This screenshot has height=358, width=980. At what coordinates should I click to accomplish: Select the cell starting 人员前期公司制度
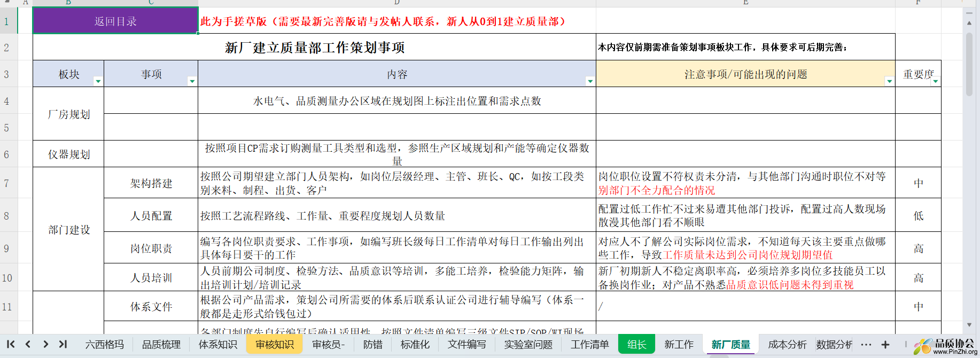[397, 278]
